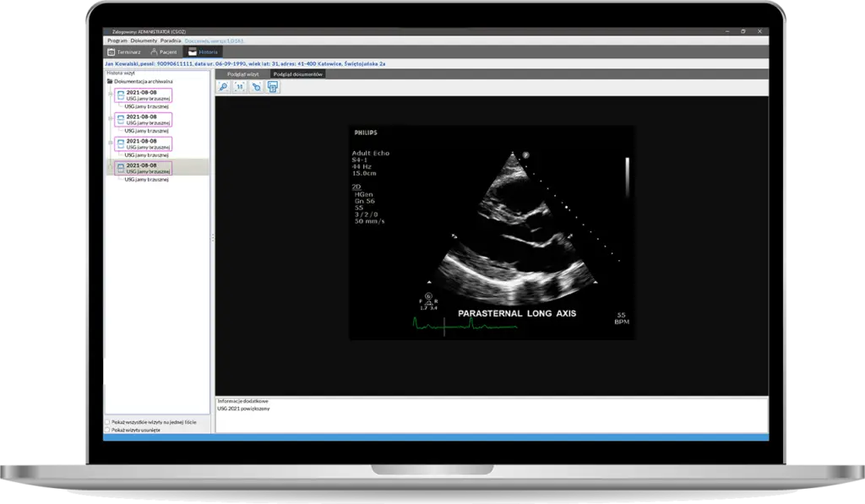Click the third image toolbar icon
Screen dimensions: 865x504
(257, 87)
